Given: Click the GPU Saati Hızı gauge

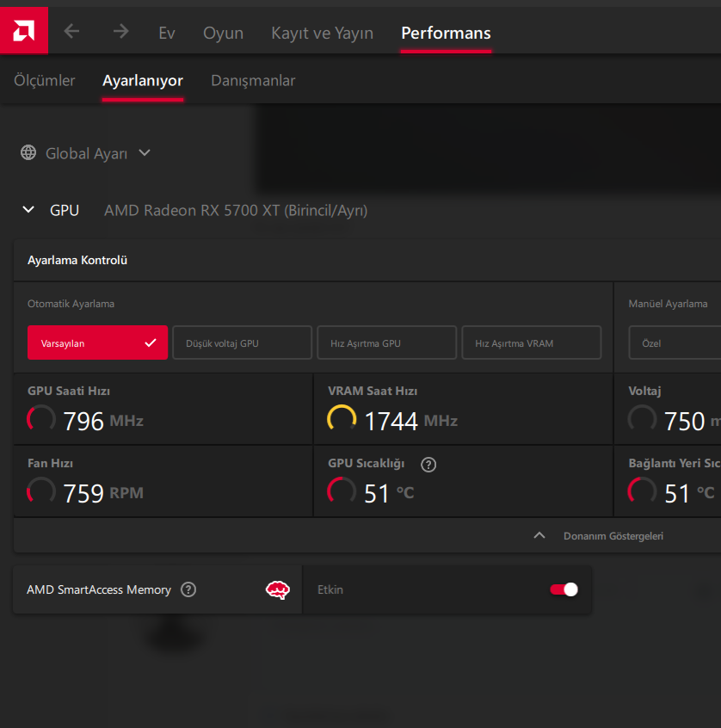Looking at the screenshot, I should tap(41, 420).
